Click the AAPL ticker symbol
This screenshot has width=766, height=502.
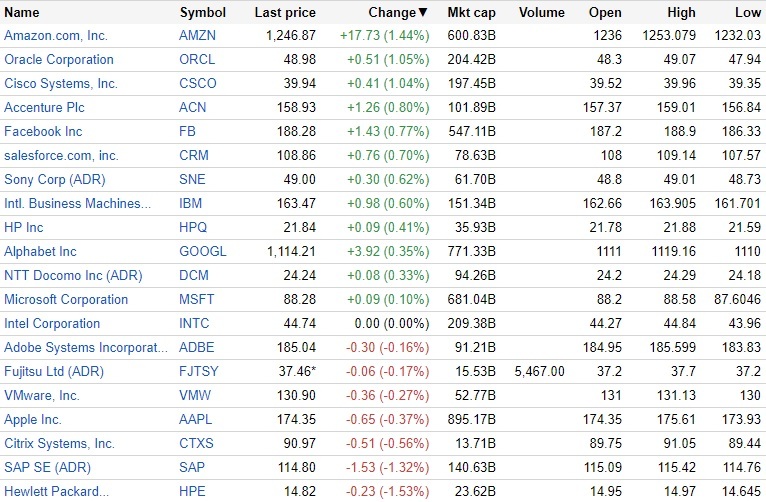click(197, 419)
